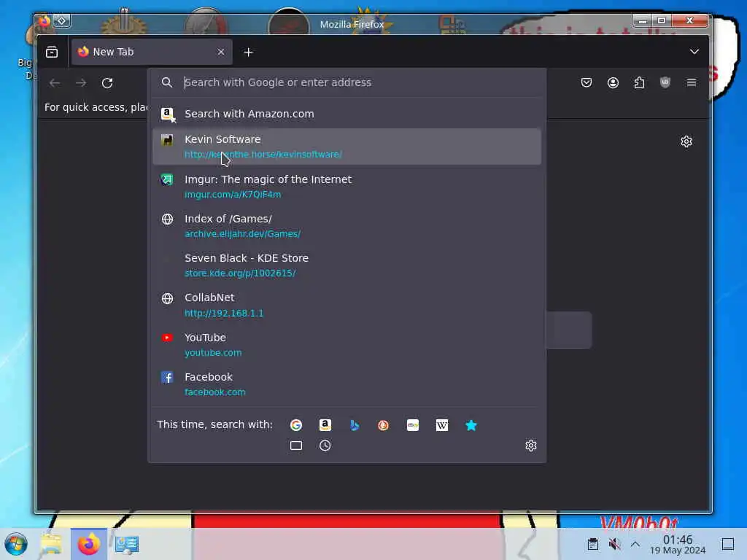Search this time with DuckDuckGo
747x560 pixels.
coord(384,425)
